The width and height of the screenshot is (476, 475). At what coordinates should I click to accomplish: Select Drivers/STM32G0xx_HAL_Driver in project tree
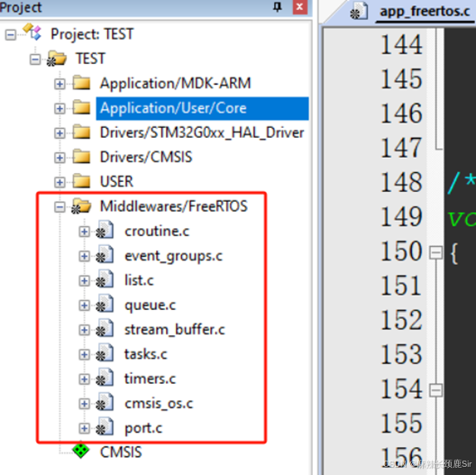[x=202, y=132]
